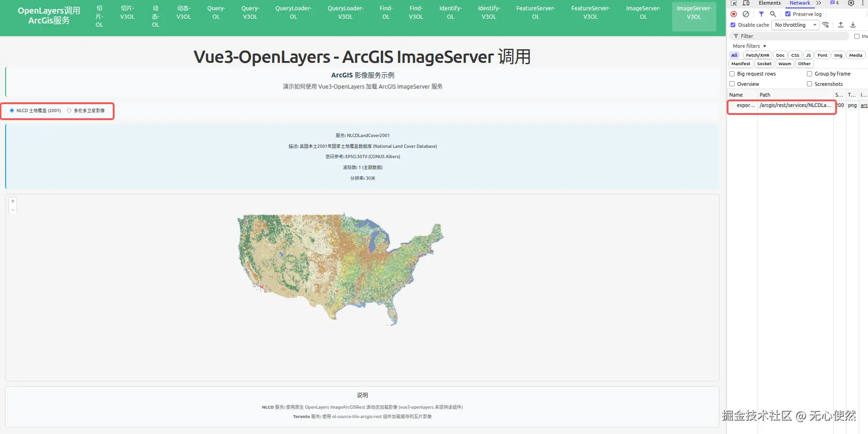Select 多伦多卫星影像 radio option
The height and width of the screenshot is (434, 868).
coord(70,111)
